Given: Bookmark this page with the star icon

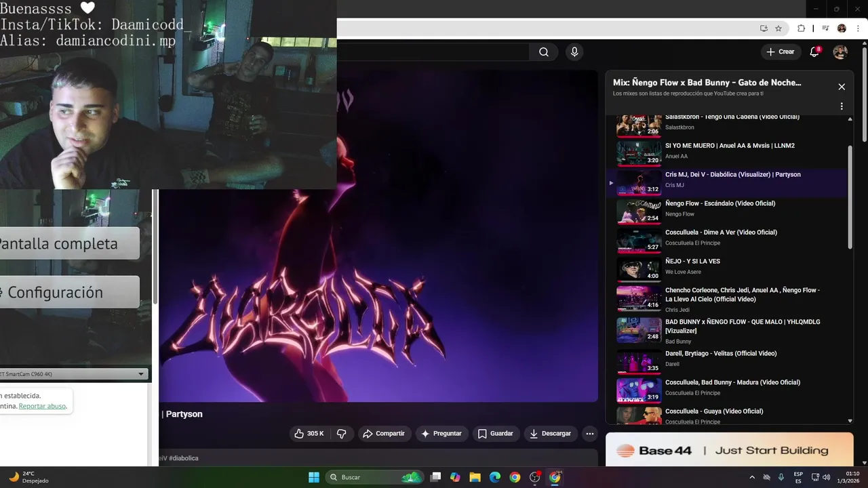Looking at the screenshot, I should pyautogui.click(x=778, y=28).
